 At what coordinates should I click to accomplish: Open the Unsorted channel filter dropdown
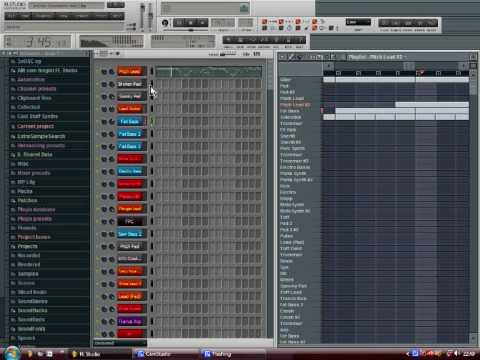(x=120, y=343)
